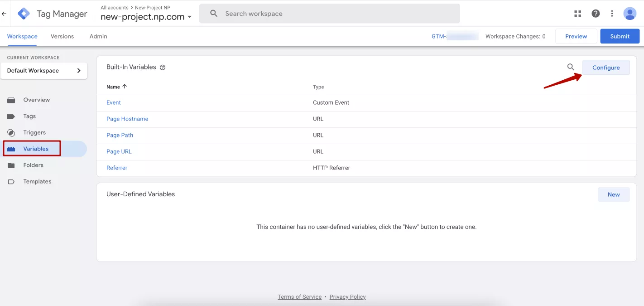This screenshot has width=644, height=306.
Task: Open the Privacy Policy link
Action: [347, 297]
